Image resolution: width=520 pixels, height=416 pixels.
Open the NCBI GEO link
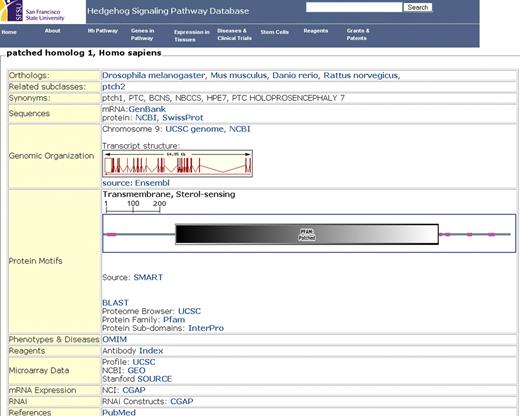pyautogui.click(x=136, y=370)
